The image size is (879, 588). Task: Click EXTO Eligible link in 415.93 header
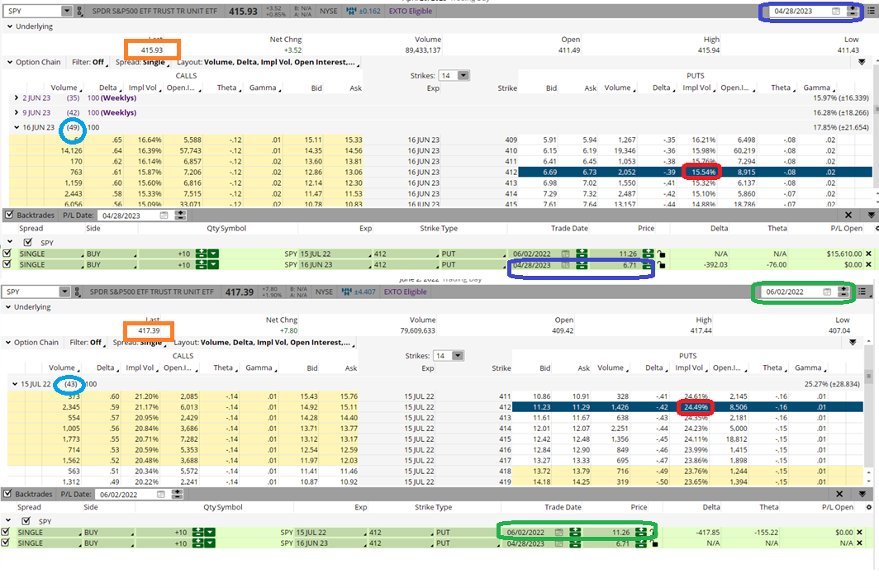pos(411,12)
